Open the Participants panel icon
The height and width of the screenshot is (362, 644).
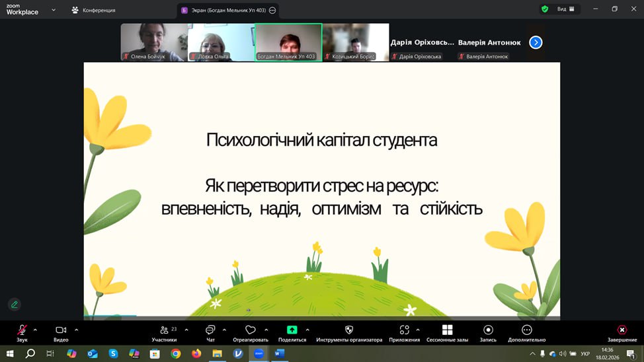[165, 330]
